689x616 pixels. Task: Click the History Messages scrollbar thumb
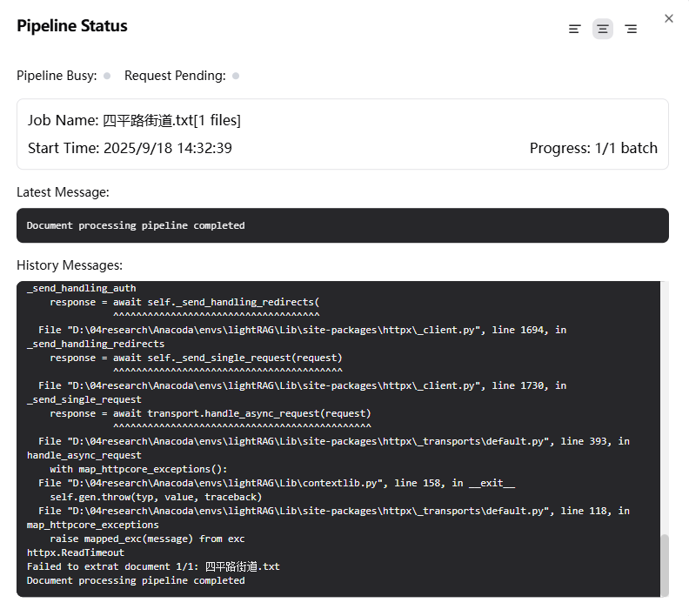664,564
